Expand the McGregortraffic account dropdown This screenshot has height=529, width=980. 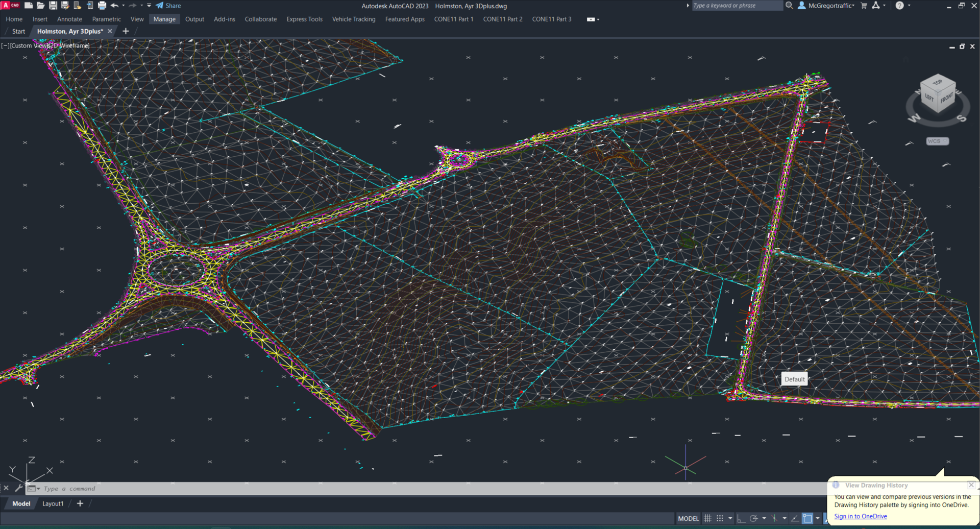831,6
